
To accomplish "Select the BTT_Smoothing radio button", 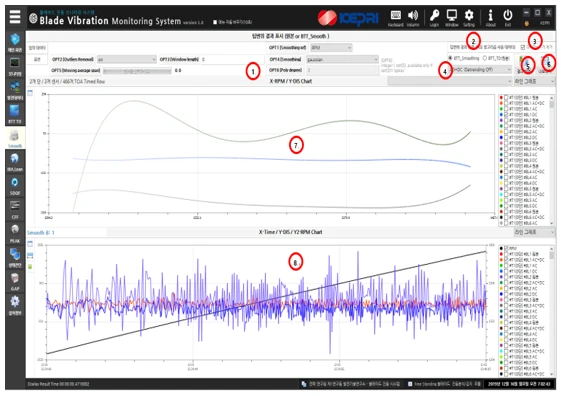I will point(450,58).
